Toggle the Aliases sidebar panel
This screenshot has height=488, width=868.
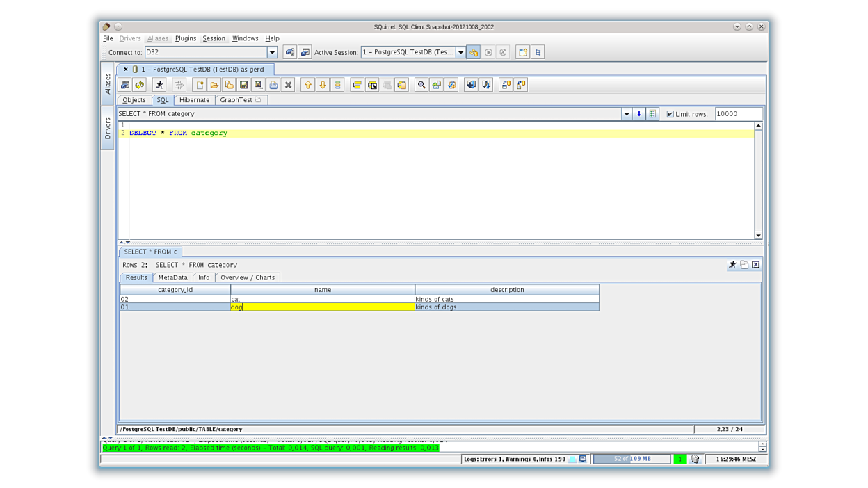pyautogui.click(x=108, y=83)
